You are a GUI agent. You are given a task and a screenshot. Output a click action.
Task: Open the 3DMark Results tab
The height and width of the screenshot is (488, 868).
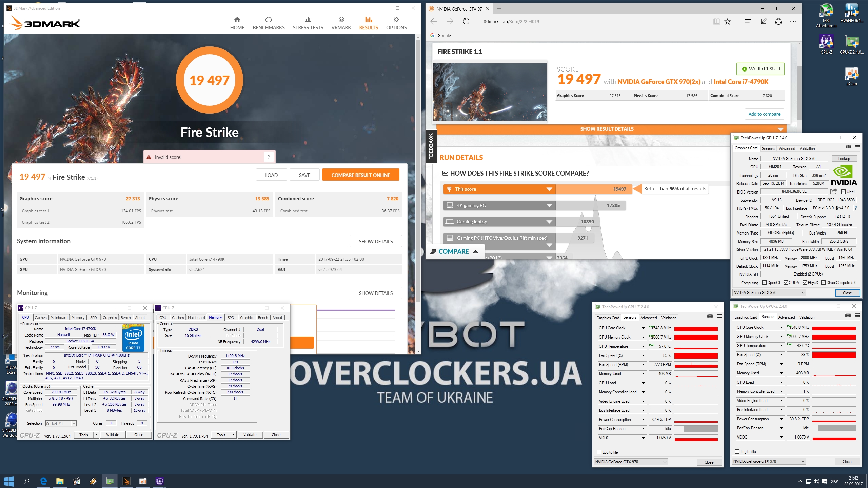pos(369,23)
